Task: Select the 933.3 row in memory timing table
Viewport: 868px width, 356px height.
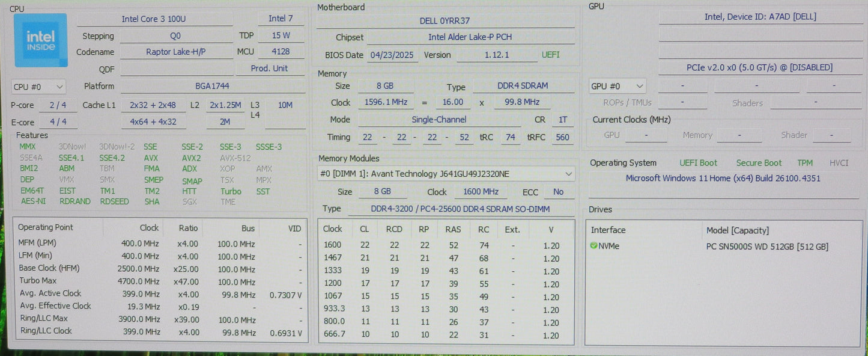Action: tap(446, 310)
